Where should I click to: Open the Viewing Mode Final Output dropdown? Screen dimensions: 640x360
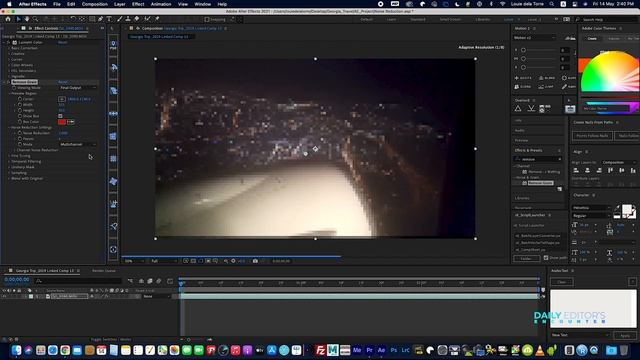78,88
